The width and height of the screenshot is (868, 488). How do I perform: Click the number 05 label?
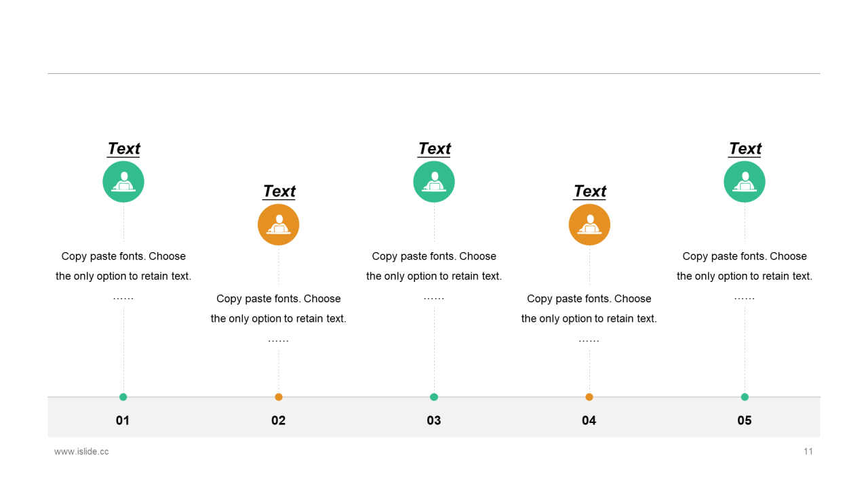745,420
